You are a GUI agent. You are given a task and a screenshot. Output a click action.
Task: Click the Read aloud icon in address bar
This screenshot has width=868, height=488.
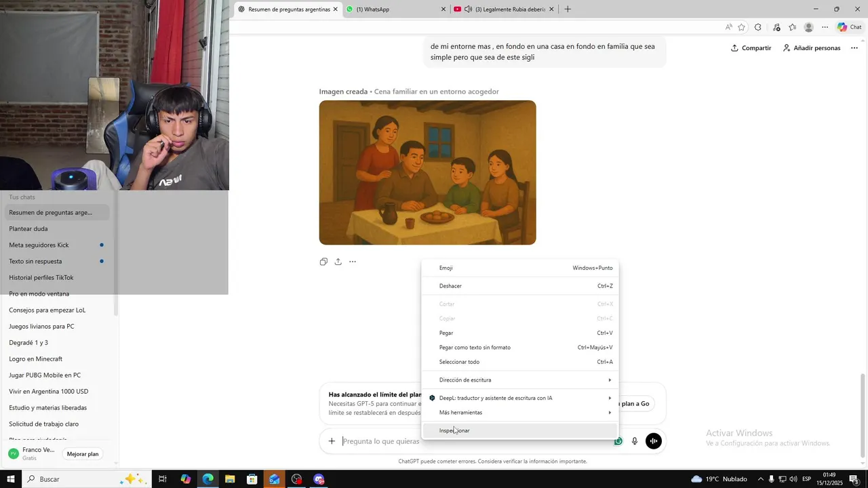click(729, 27)
